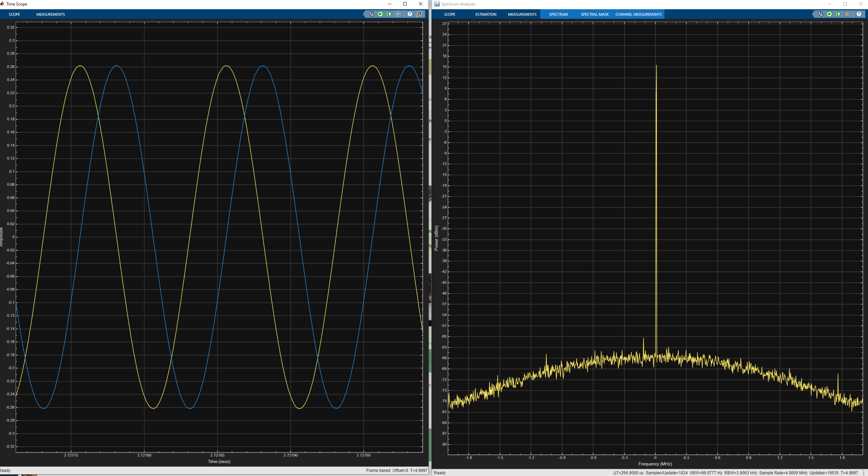Open Spectrum Analyzer stepping options gear icon
This screenshot has width=868, height=476.
pos(820,14)
